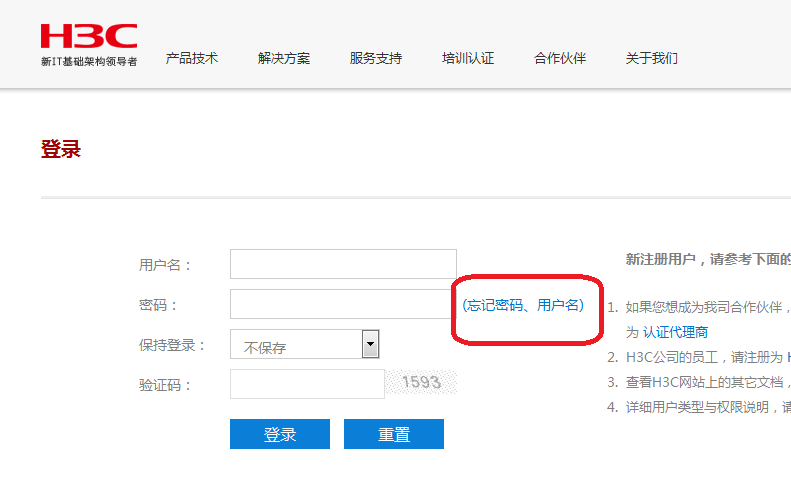This screenshot has height=486, width=791.
Task: Click the 保持登录 label text
Action: [x=172, y=345]
